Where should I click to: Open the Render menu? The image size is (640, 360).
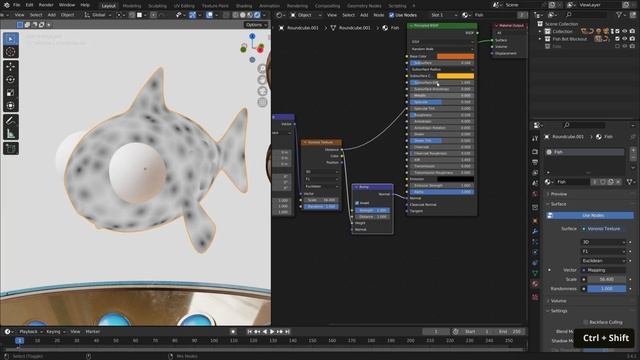[x=46, y=5]
